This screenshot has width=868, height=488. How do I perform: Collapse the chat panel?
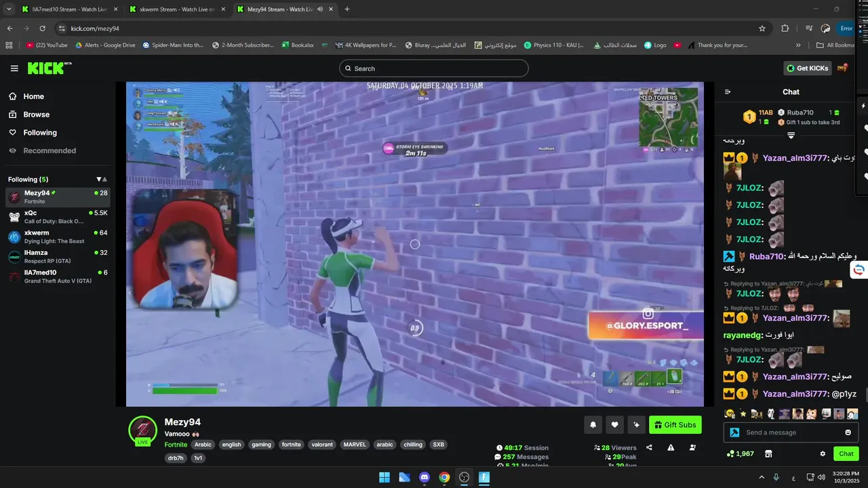coord(728,92)
